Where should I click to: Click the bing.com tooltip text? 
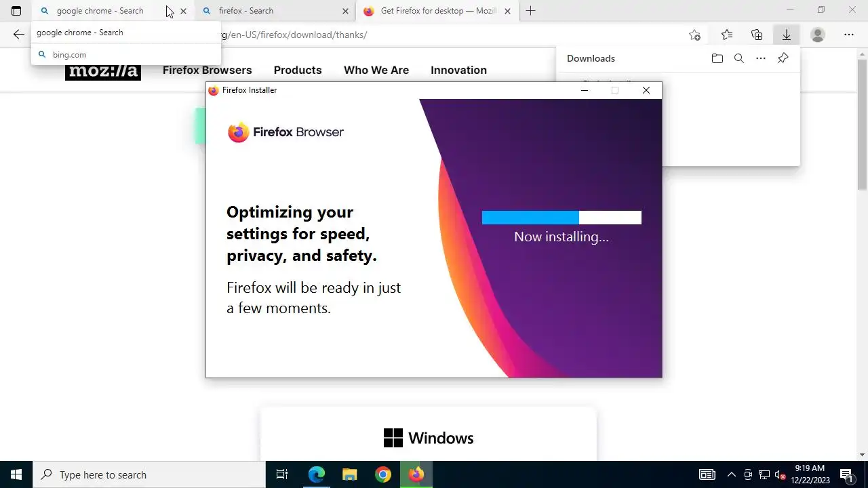(x=69, y=55)
